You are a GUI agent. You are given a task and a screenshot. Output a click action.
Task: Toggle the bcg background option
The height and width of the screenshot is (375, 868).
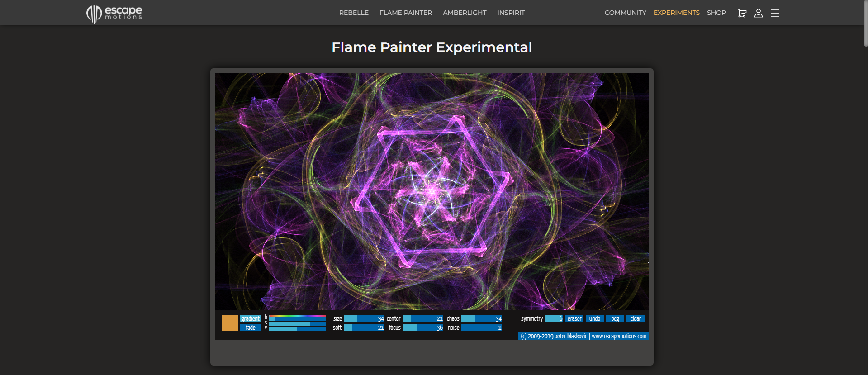tap(615, 318)
